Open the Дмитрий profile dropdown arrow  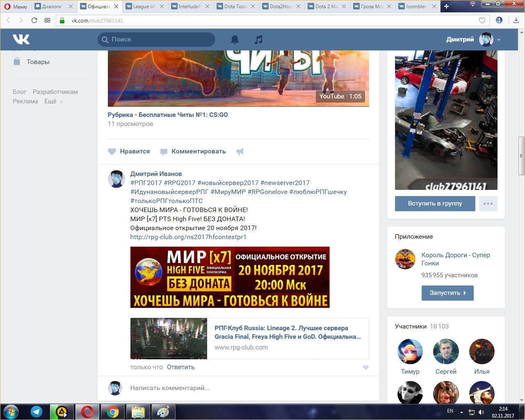click(x=499, y=40)
